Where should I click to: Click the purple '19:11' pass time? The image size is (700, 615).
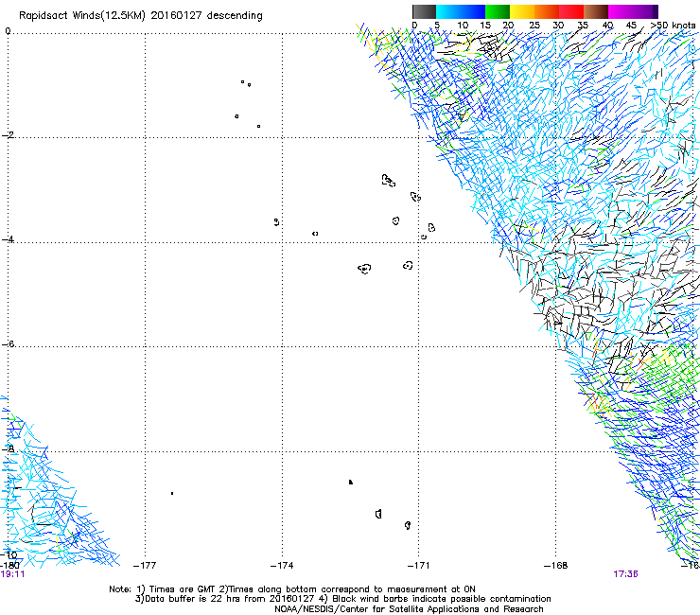(12, 574)
